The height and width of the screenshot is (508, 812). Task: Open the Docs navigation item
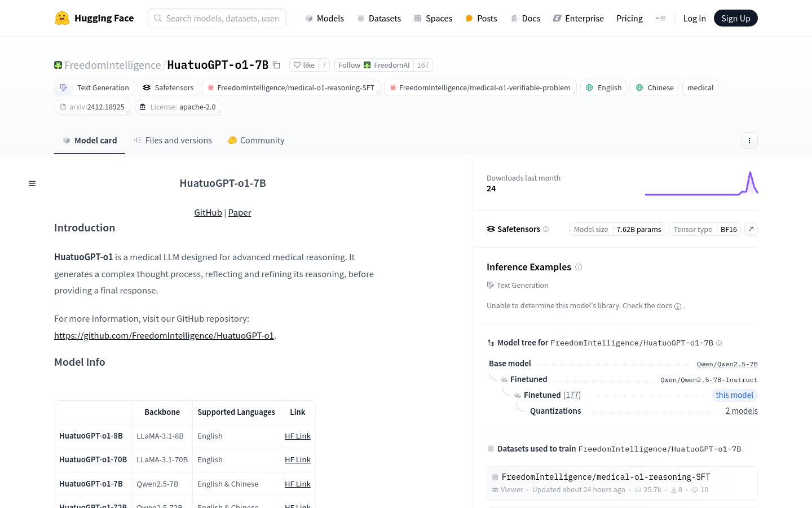[x=526, y=18]
